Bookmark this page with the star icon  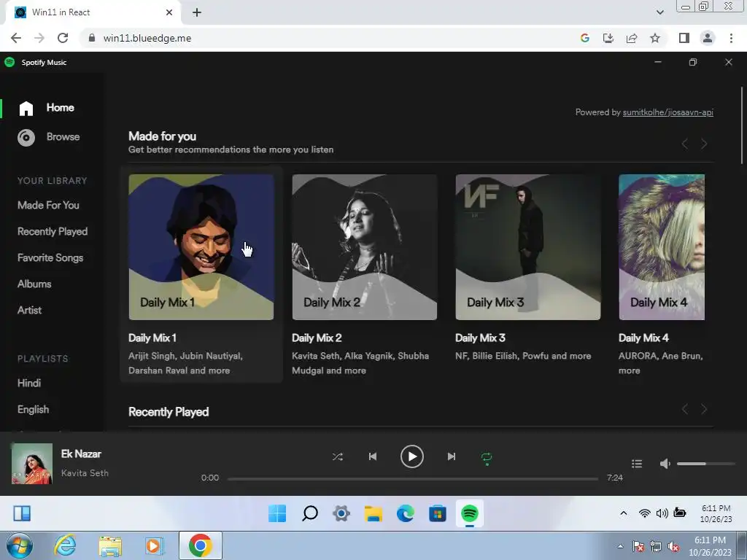pyautogui.click(x=655, y=38)
